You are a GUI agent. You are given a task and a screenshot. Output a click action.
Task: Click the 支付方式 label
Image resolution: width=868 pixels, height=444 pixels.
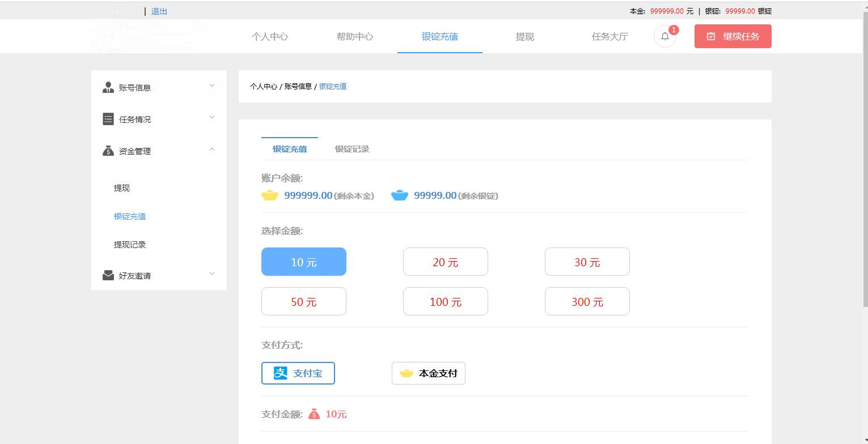tap(282, 345)
